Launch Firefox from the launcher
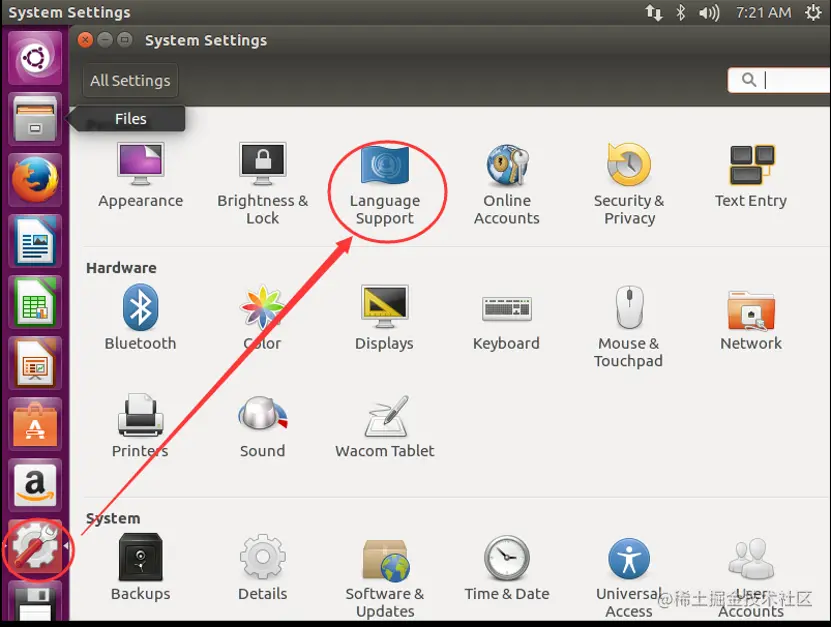 (x=36, y=180)
